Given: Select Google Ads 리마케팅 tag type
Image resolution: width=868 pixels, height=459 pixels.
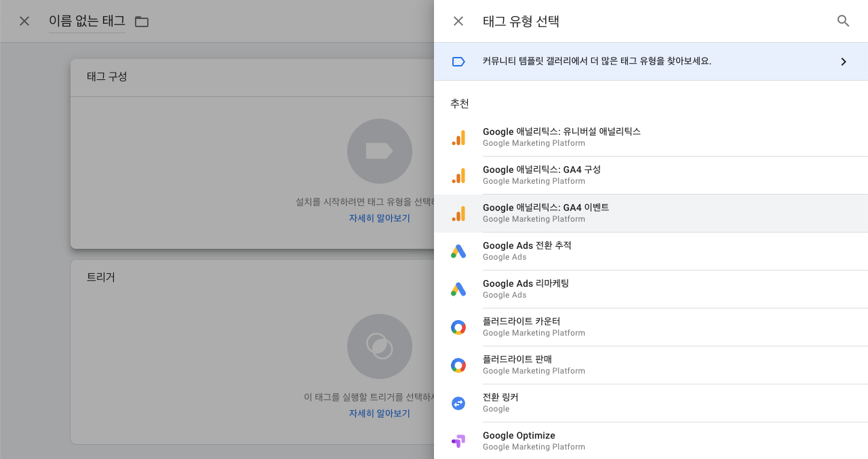Looking at the screenshot, I should (651, 290).
